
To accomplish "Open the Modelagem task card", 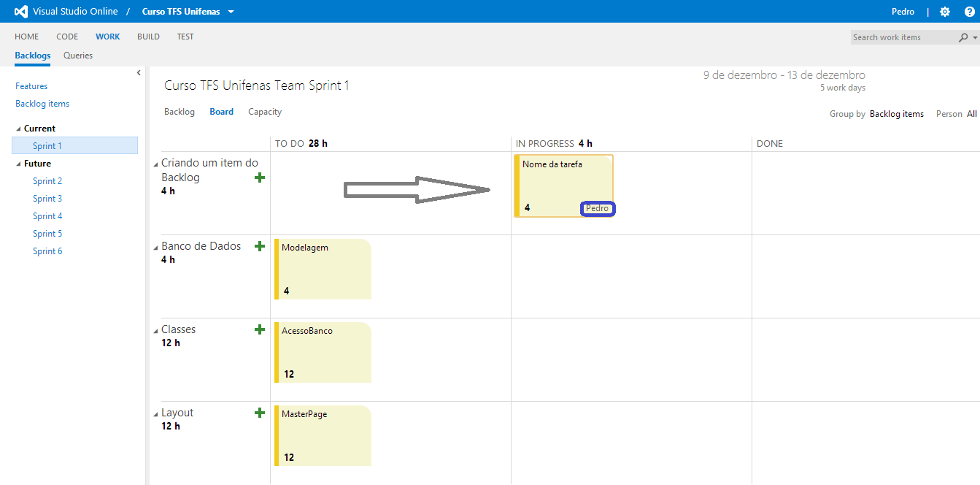I will [x=323, y=269].
